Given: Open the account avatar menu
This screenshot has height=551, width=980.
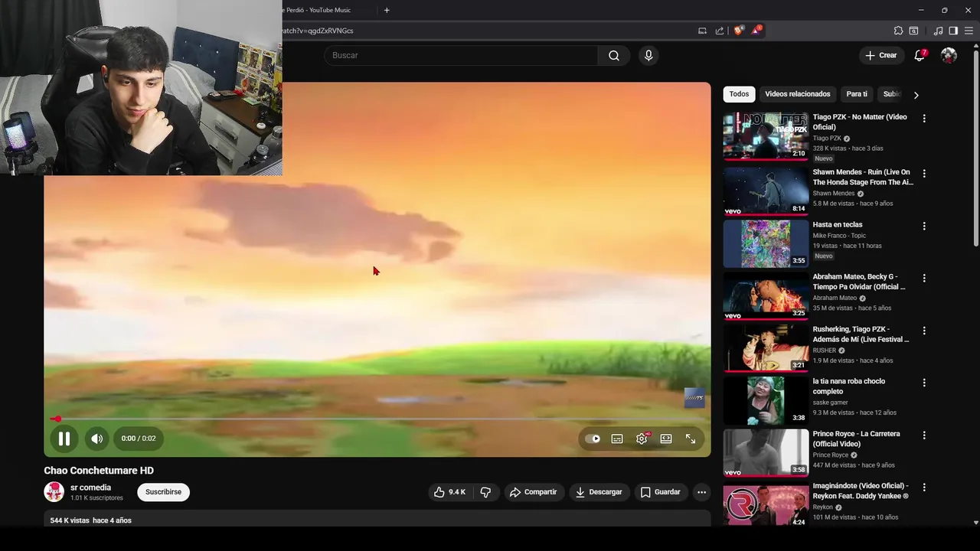Looking at the screenshot, I should tap(949, 55).
